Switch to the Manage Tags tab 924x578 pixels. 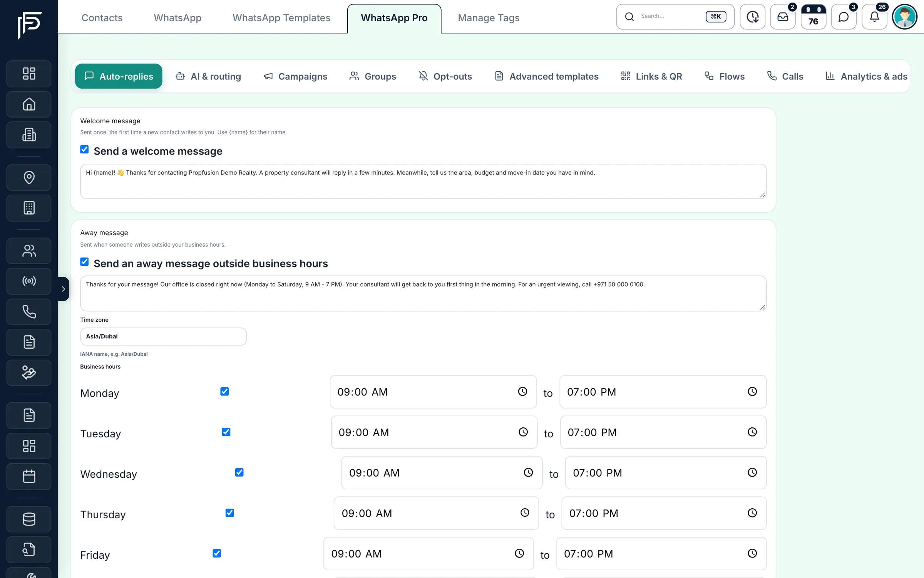pos(489,18)
